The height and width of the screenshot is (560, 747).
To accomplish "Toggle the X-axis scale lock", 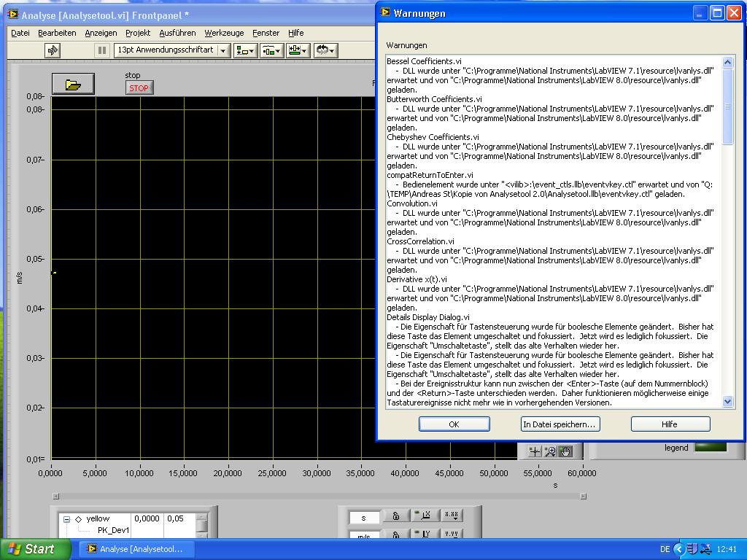I will pos(396,516).
